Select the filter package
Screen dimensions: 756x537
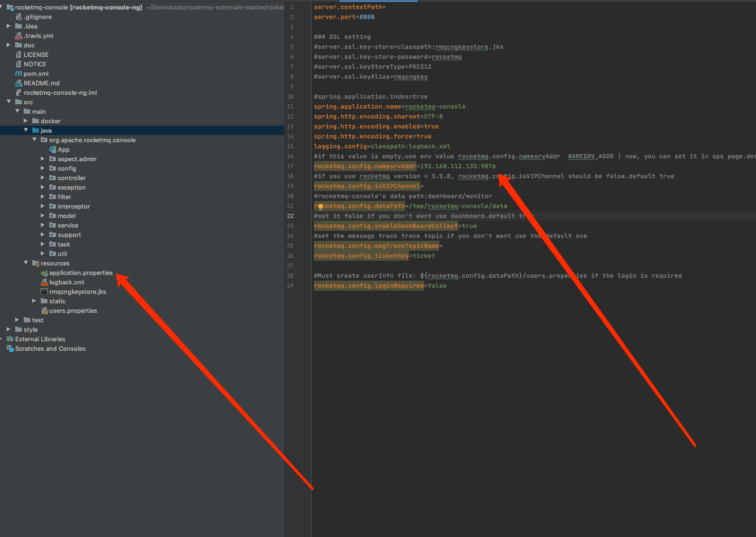click(x=65, y=197)
